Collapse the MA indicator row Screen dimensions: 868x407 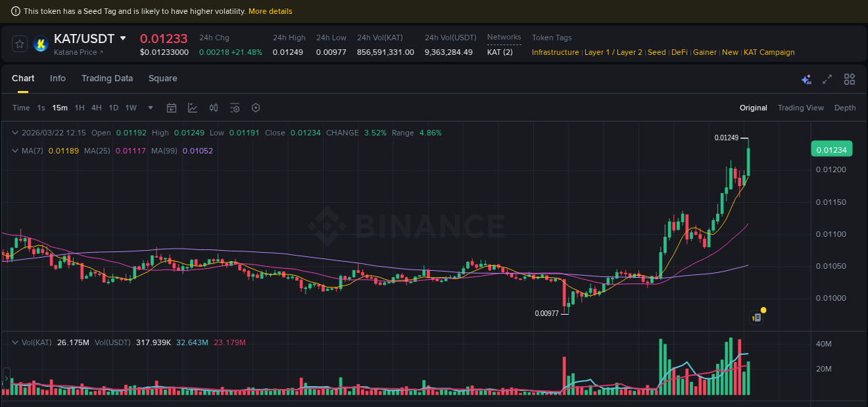coord(15,150)
